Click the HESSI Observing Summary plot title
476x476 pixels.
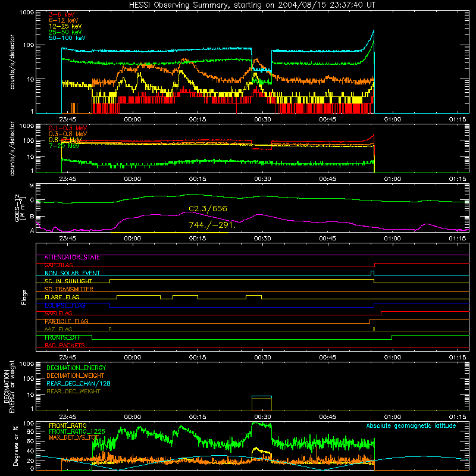[x=252, y=5]
